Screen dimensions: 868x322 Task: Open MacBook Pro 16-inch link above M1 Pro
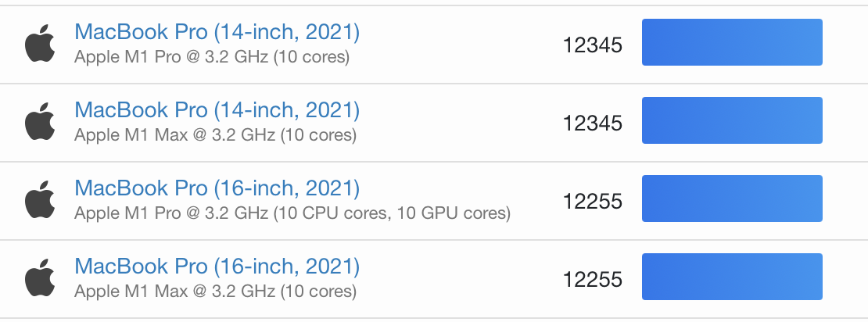(217, 188)
